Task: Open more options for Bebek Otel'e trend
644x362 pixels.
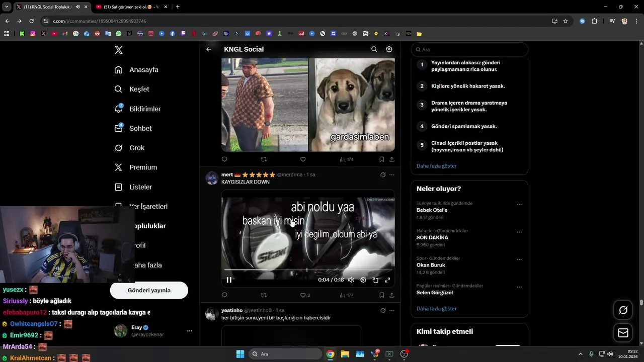Action: 519,205
